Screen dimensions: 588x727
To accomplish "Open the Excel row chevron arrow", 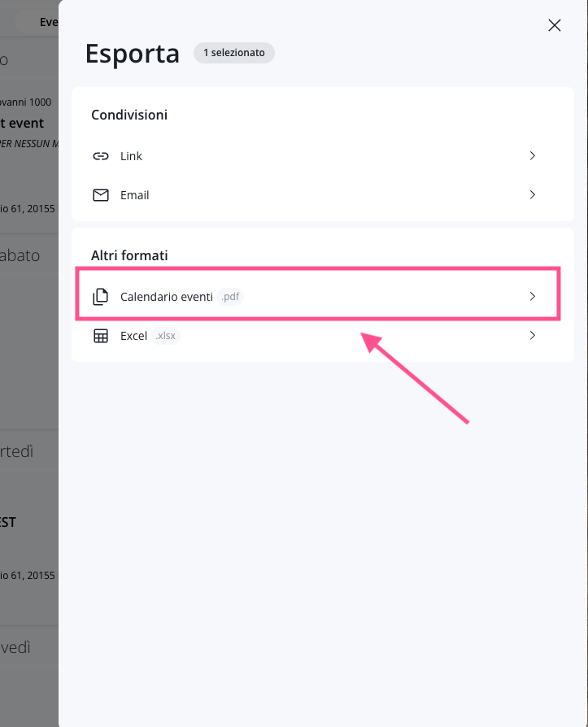I will 533,336.
